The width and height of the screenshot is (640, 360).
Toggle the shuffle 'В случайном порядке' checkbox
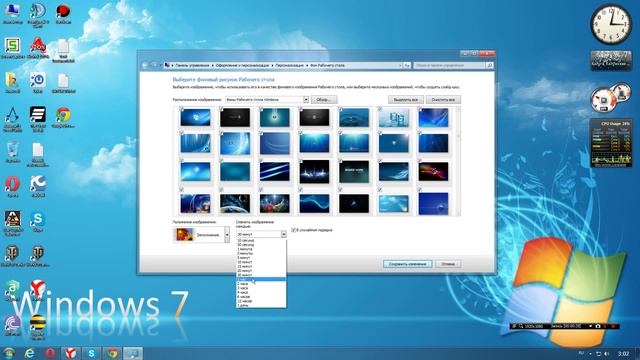tap(293, 230)
